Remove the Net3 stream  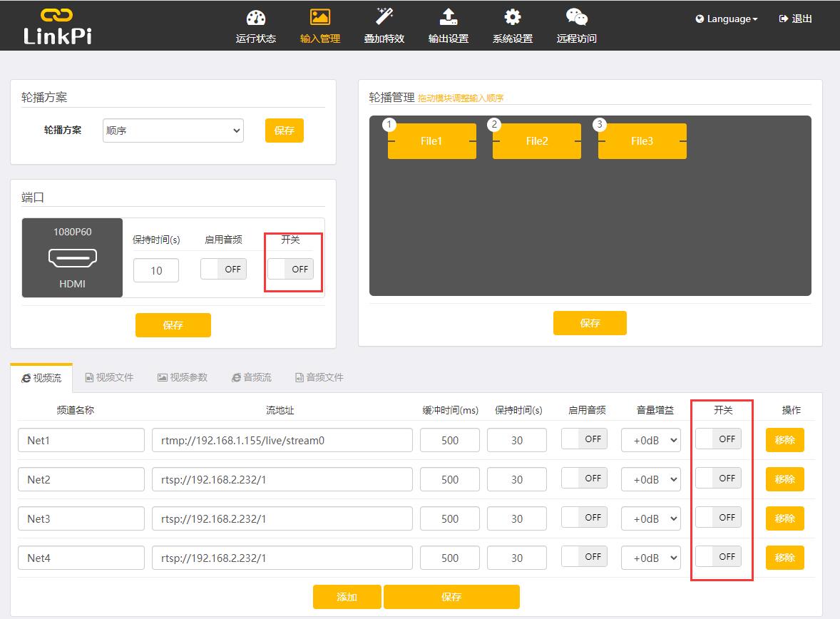pos(785,518)
